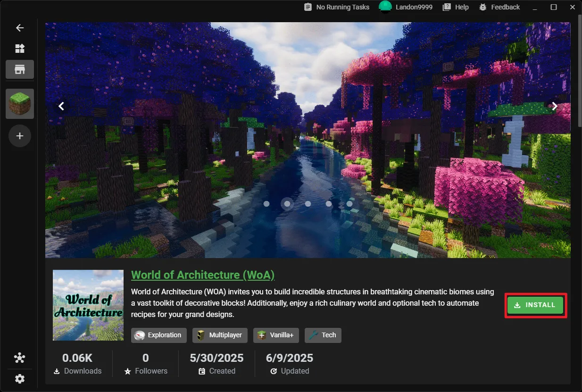
Task: Show previous screenshot with left chevron
Action: coord(61,106)
